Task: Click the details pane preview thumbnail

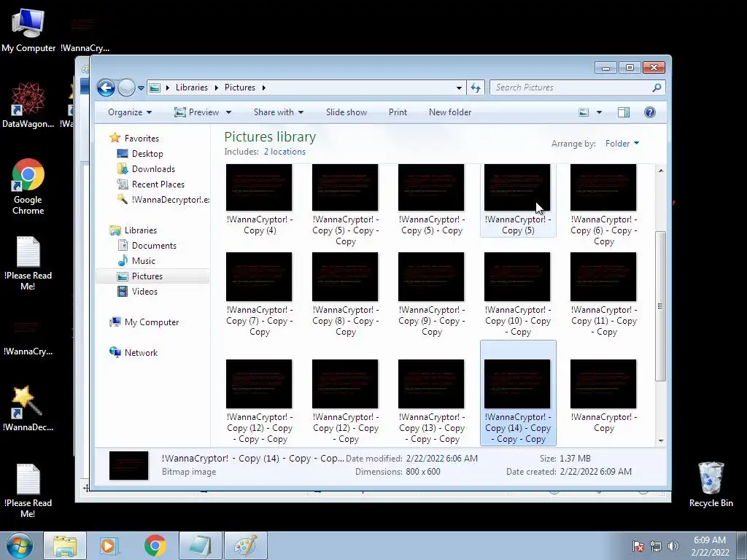Action: point(128,465)
